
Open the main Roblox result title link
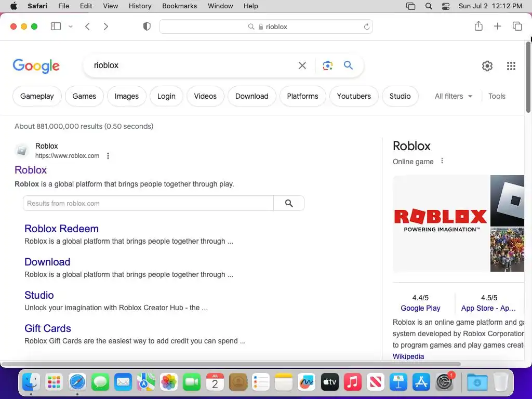(31, 170)
